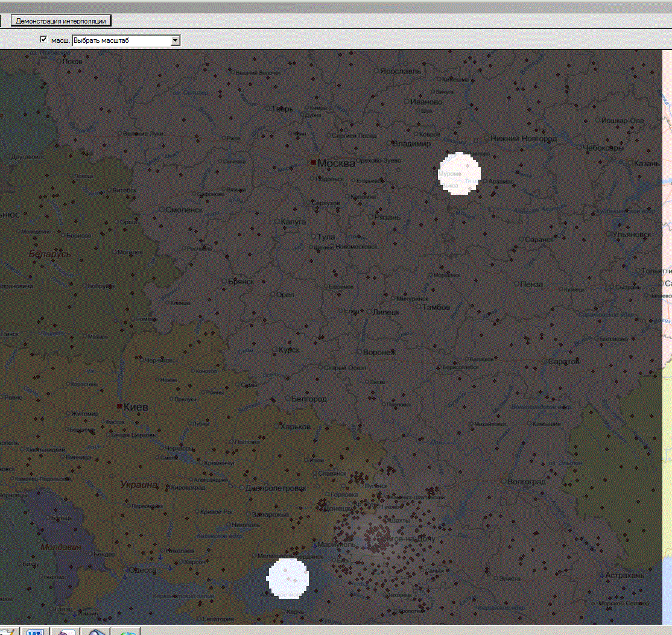Image resolution: width=672 pixels, height=635 pixels.
Task: Click the Нижний Новгород city label
Action: pyautogui.click(x=524, y=139)
